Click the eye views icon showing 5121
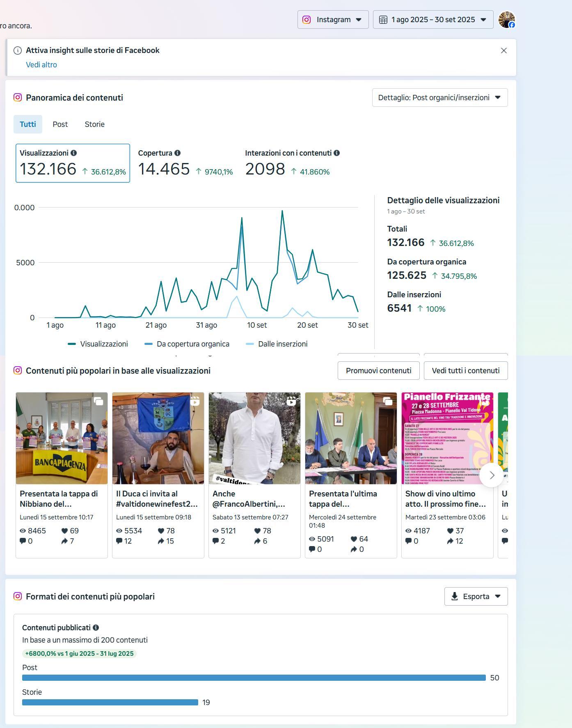 click(x=216, y=531)
